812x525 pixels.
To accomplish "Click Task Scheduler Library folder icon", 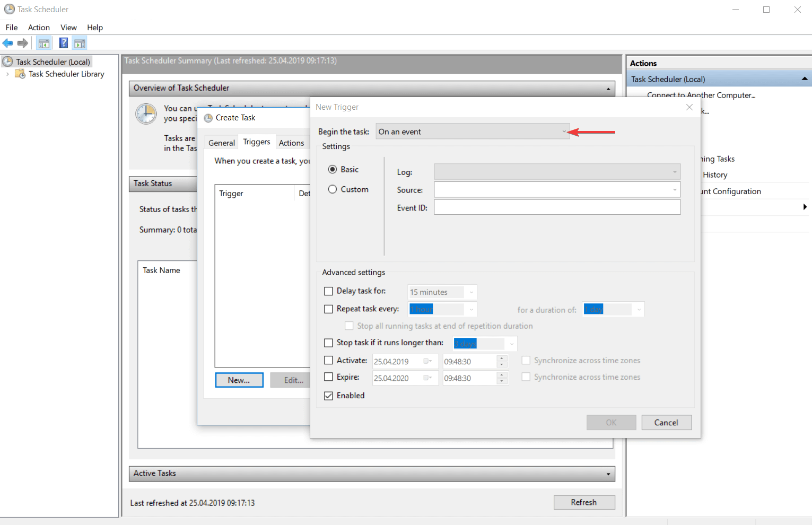I will pos(20,74).
